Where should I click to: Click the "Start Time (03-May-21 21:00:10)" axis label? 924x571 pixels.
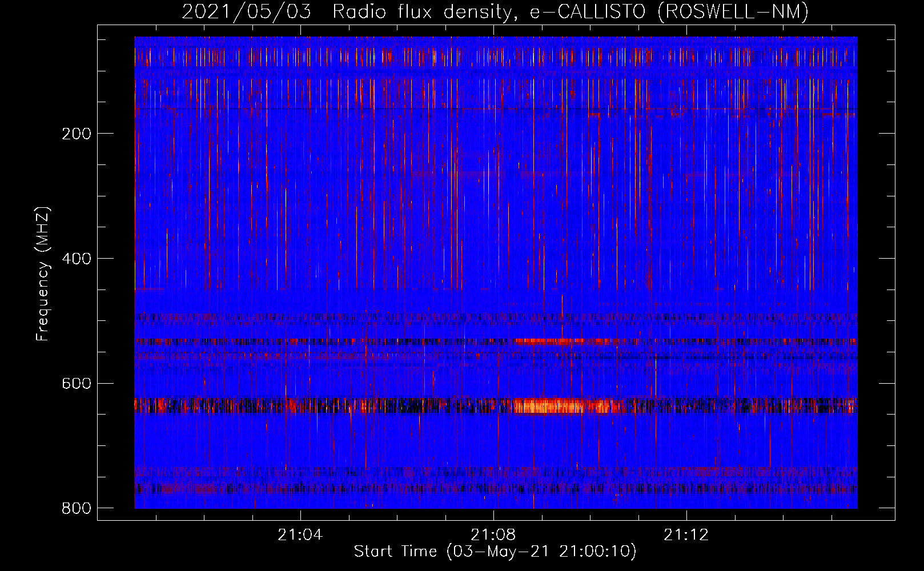tap(495, 552)
